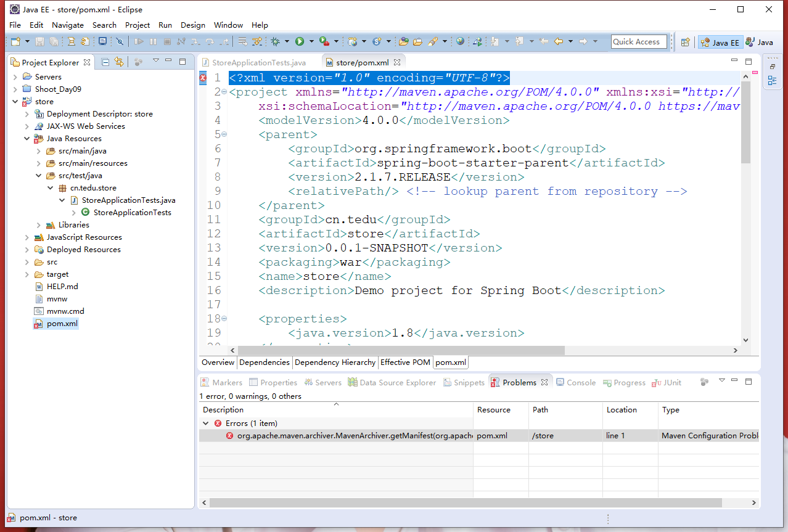Select mvnw.cmd file in the tree
This screenshot has height=532, width=788.
(x=65, y=311)
